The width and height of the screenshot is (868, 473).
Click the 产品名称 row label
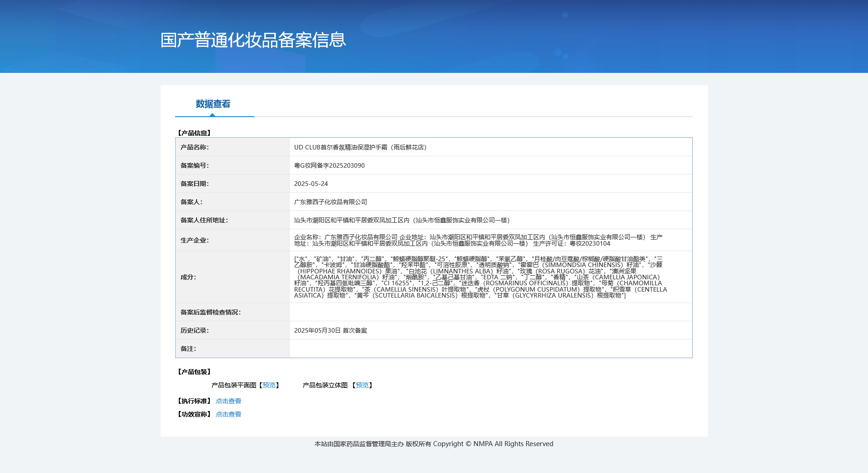194,147
